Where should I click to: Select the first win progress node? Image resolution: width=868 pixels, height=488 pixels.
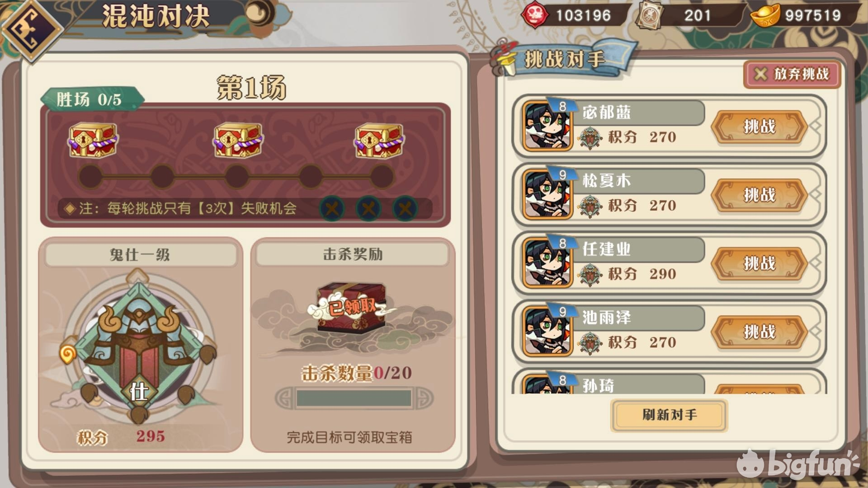tap(90, 176)
